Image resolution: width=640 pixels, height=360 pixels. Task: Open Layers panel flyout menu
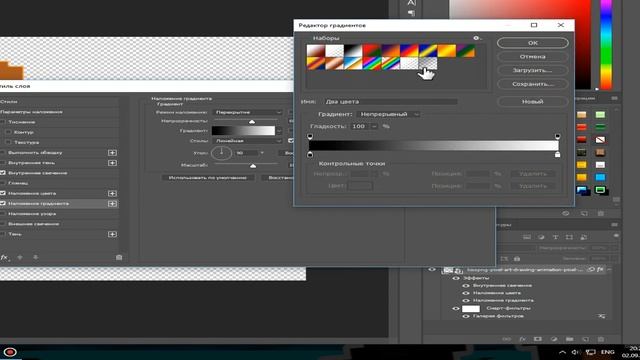point(614,225)
